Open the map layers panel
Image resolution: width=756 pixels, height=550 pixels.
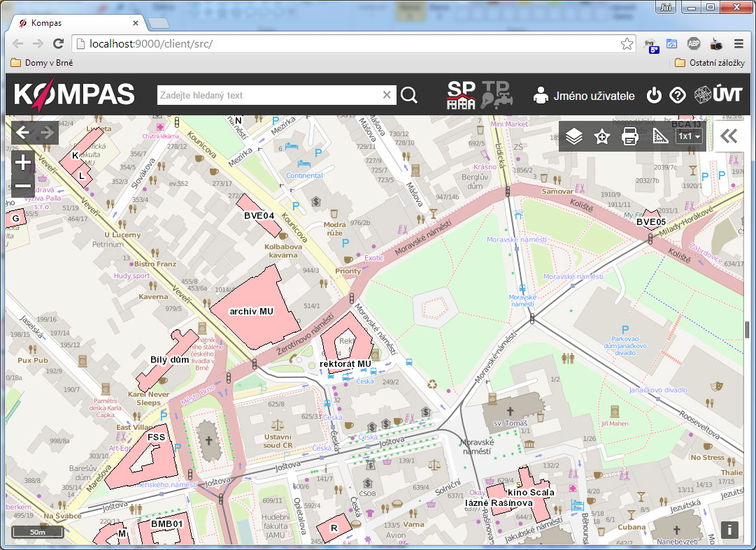point(574,136)
